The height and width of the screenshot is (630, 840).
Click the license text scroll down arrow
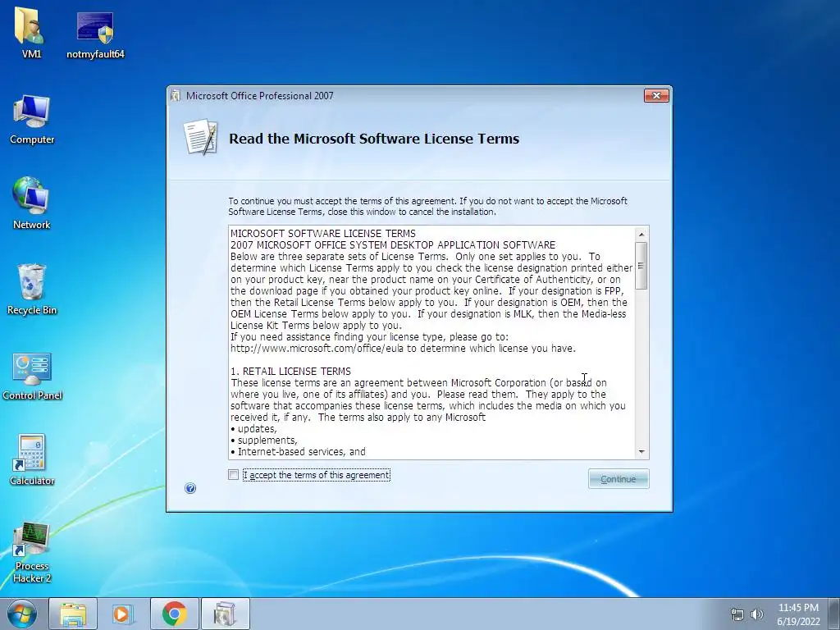641,452
